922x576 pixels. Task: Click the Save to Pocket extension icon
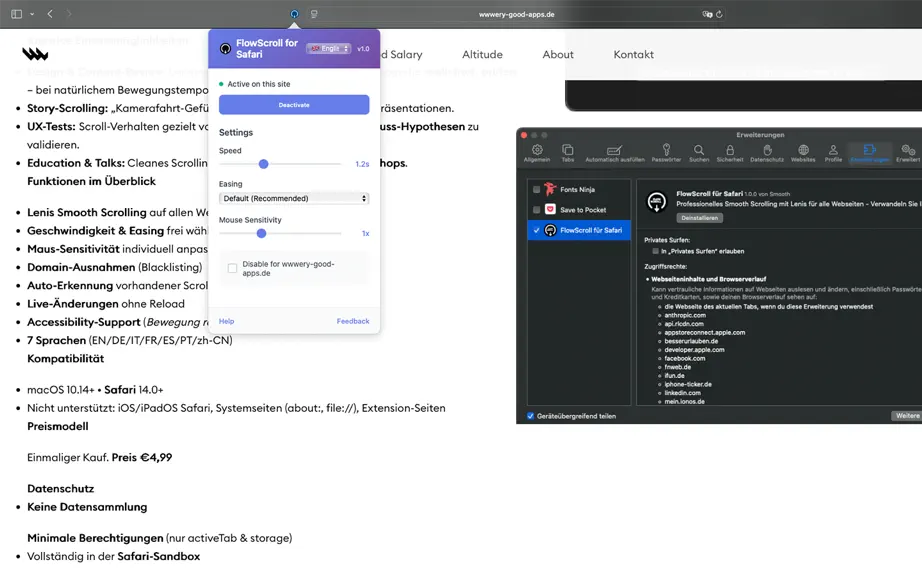coord(550,209)
